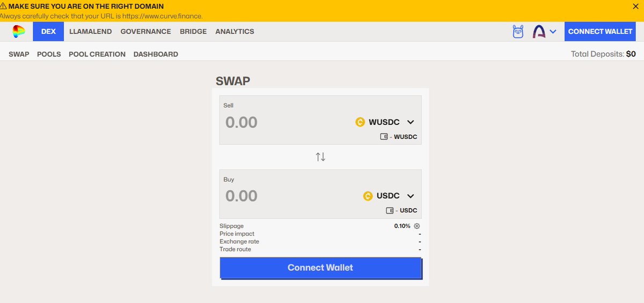The width and height of the screenshot is (644, 303).
Task: Dismiss the yellow domain warning banner
Action: point(635,6)
